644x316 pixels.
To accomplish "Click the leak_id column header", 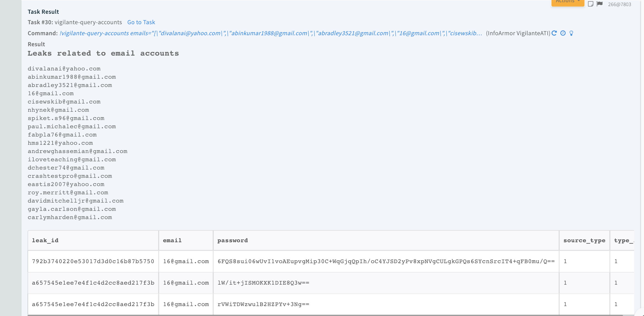I will pyautogui.click(x=45, y=240).
